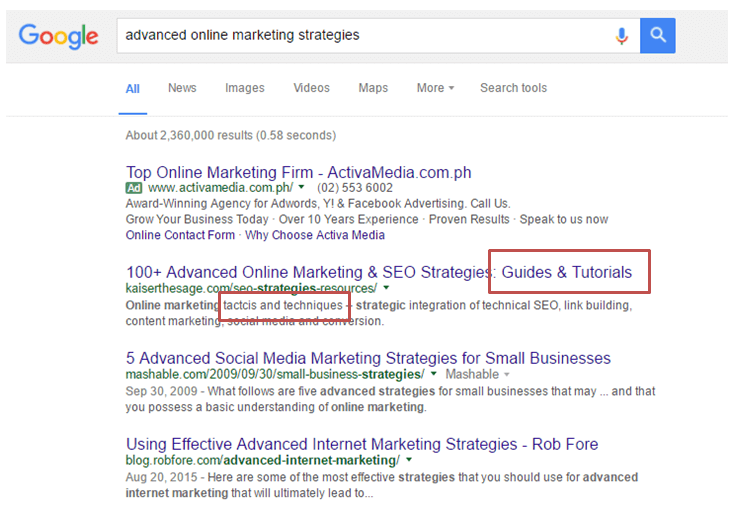Expand arrow next to blog.robfore.com URL
The height and width of the screenshot is (510, 738).
point(409,460)
